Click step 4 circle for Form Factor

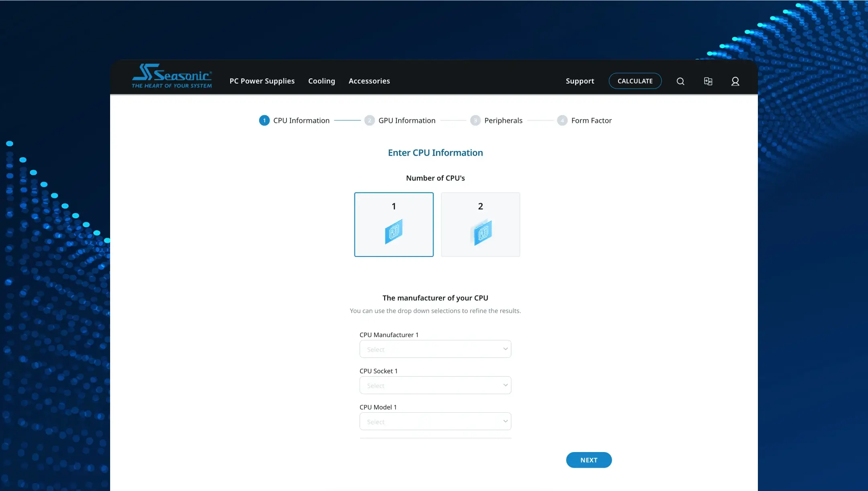tap(562, 120)
